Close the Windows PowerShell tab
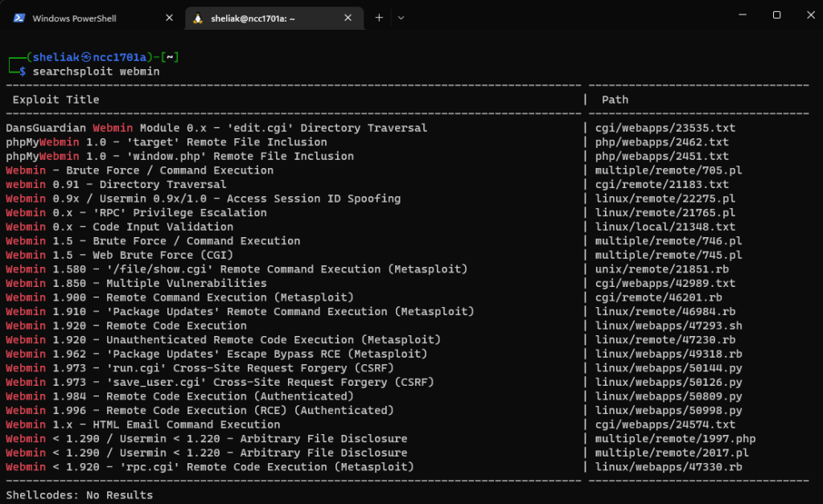 coord(168,18)
